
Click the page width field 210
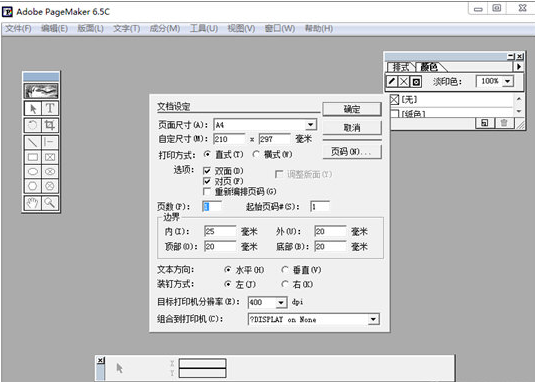tap(229, 139)
